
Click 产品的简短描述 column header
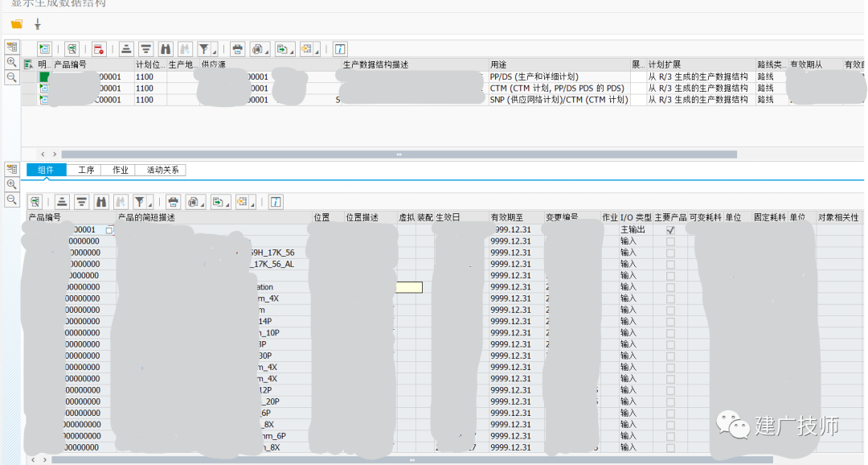(x=214, y=217)
